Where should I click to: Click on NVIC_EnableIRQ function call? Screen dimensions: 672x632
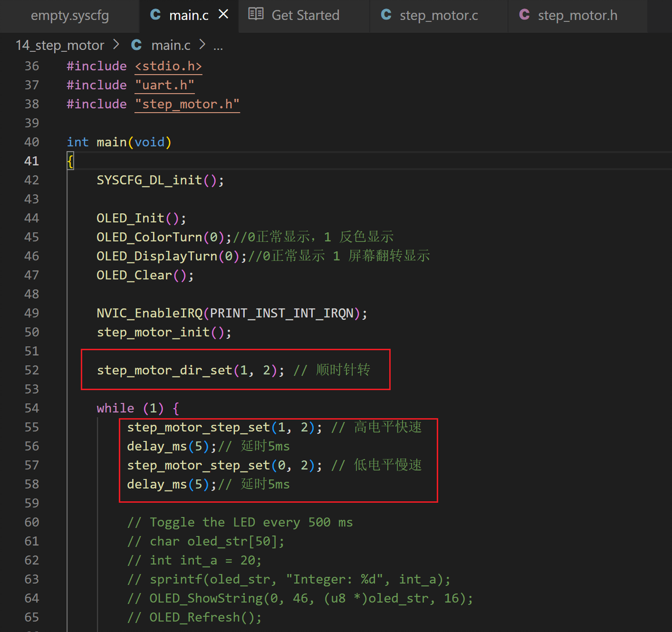(x=232, y=313)
